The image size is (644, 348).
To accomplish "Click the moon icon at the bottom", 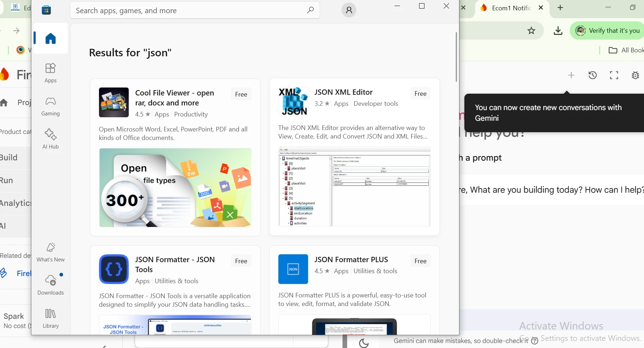I will pos(364,343).
